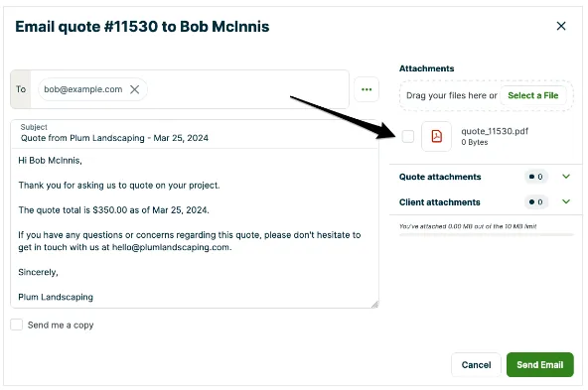The image size is (588, 390).
Task: Click the red PDF file icon
Action: pyautogui.click(x=436, y=136)
